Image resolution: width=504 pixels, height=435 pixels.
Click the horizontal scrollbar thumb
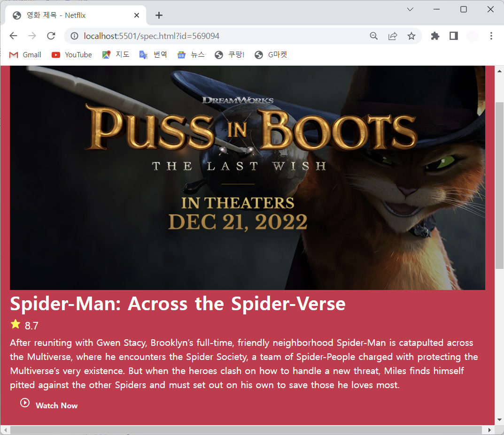click(246, 430)
